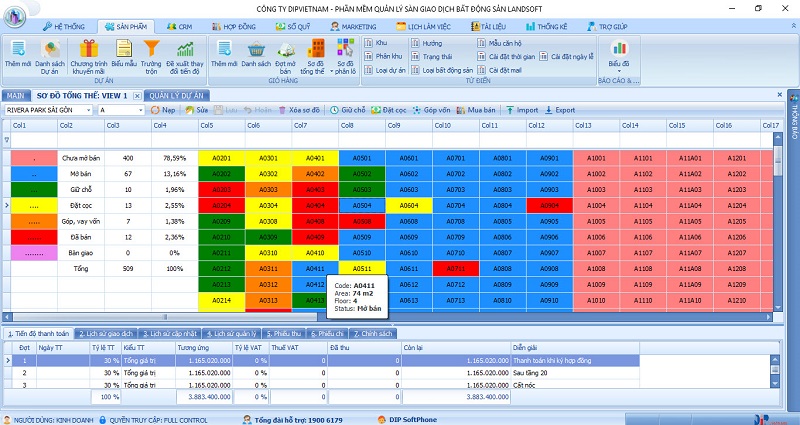Open Sơ đồ phân lô icon

click(345, 57)
